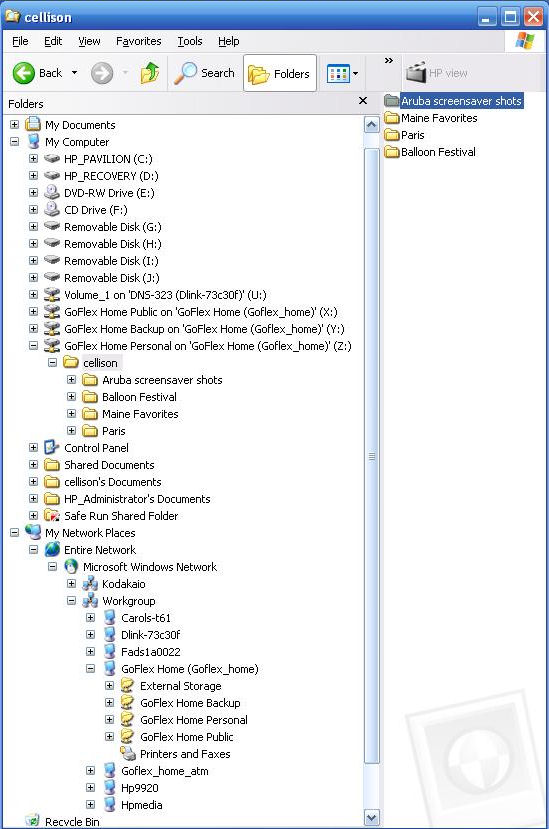Select Removable Disk (J:) icon
The height and width of the screenshot is (829, 549).
click(52, 278)
